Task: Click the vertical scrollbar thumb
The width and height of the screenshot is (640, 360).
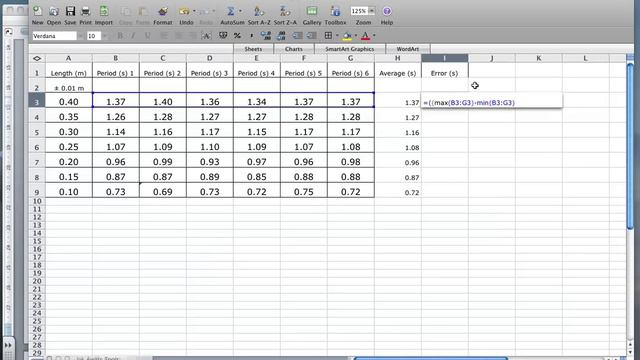Action: click(x=631, y=146)
